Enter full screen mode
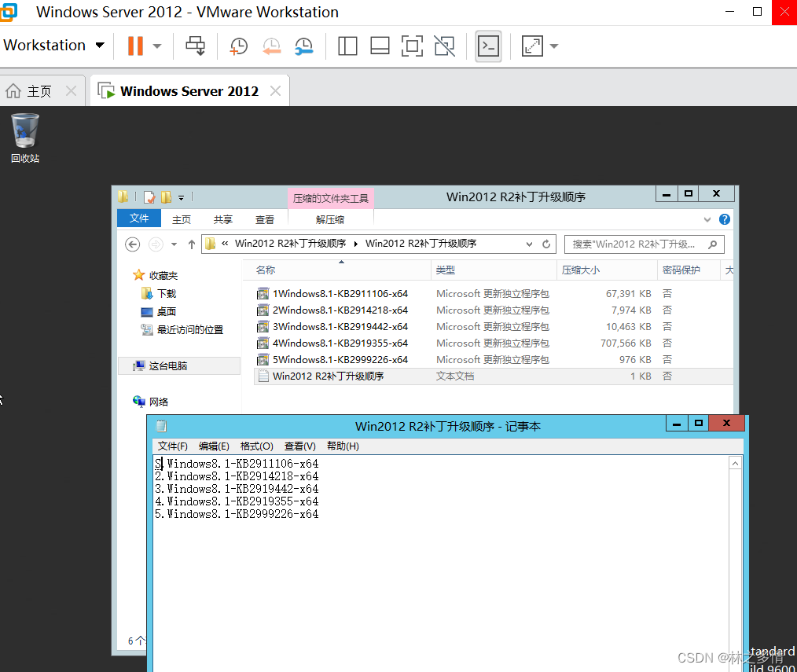Image resolution: width=797 pixels, height=672 pixels. pos(412,46)
